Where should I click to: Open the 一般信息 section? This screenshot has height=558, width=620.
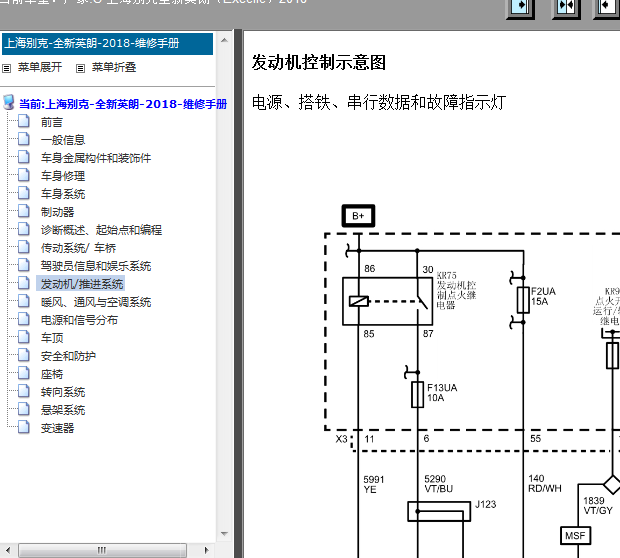coord(63,140)
